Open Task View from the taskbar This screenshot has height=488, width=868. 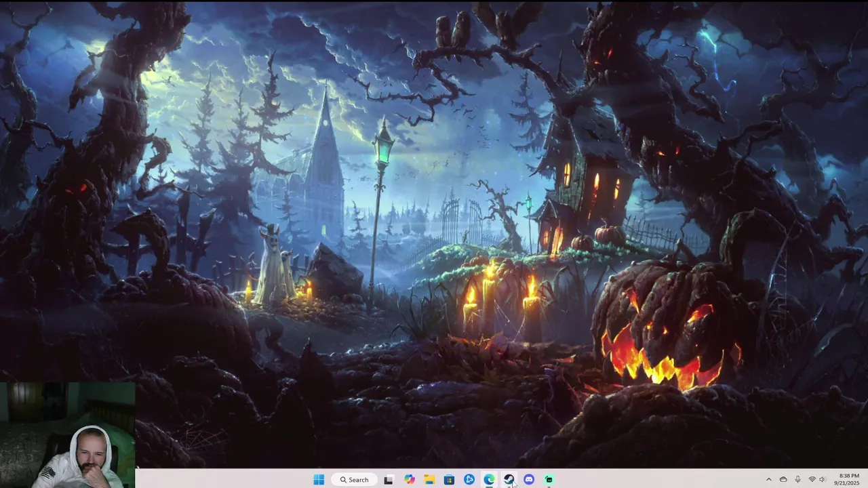point(389,479)
